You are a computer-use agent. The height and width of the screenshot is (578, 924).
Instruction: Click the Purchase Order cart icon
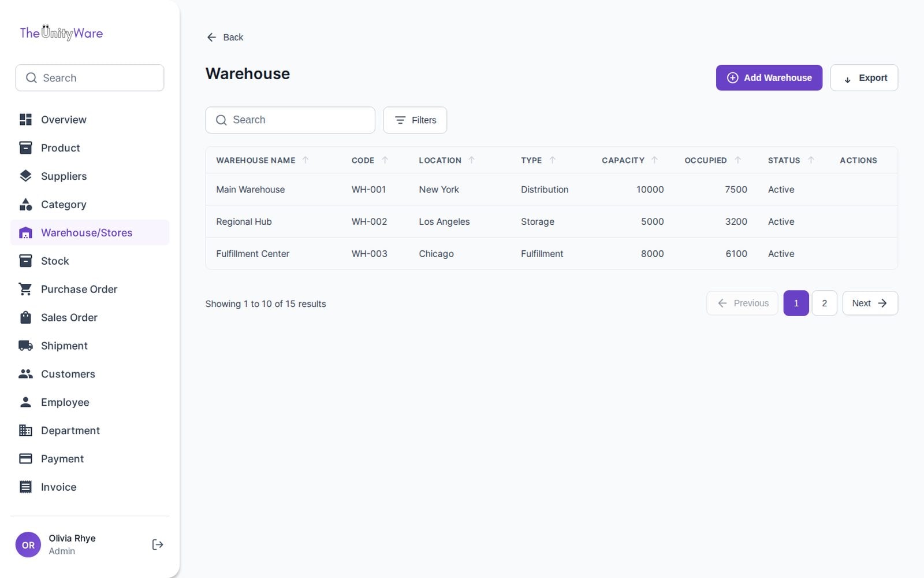point(25,289)
